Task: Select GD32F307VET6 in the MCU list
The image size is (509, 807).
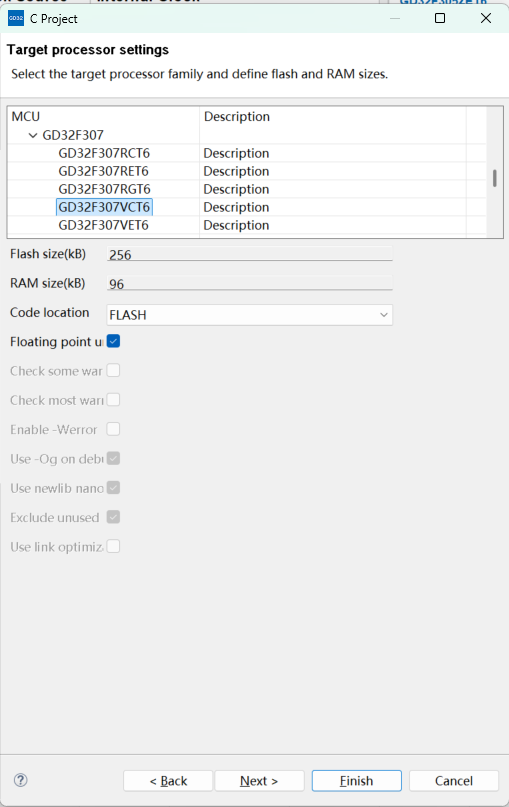Action: pyautogui.click(x=103, y=225)
